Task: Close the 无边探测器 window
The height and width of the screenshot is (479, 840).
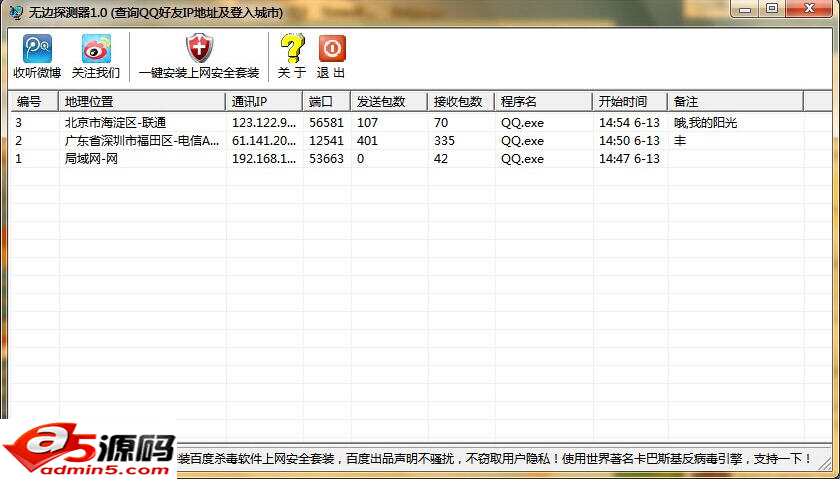Action: [809, 9]
